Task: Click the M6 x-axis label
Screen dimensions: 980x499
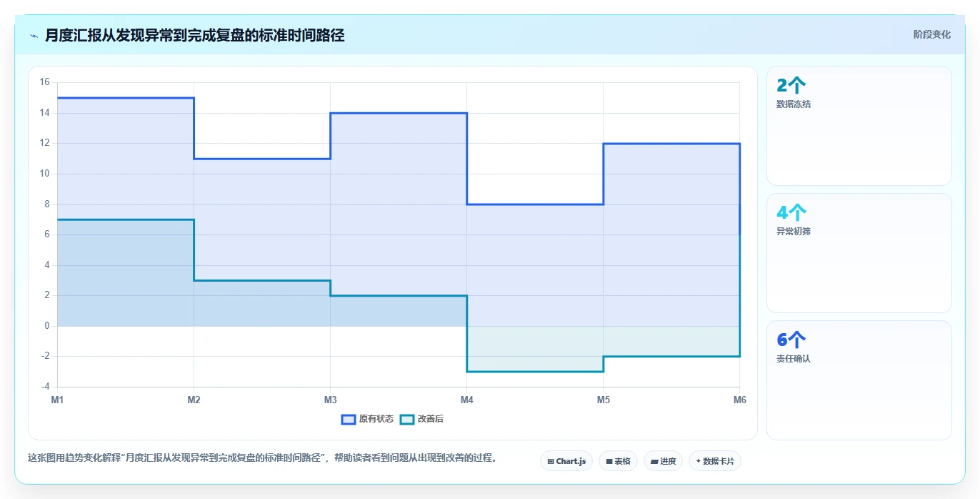Action: click(740, 400)
